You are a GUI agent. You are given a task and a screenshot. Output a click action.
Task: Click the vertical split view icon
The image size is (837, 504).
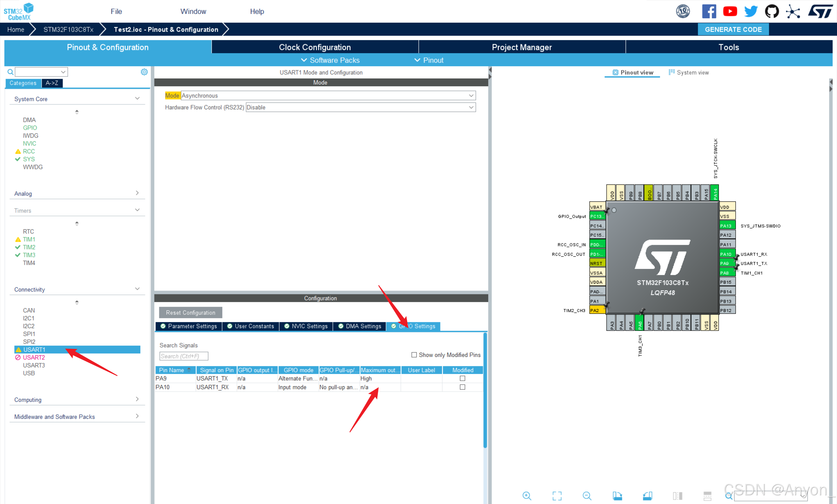pyautogui.click(x=677, y=496)
